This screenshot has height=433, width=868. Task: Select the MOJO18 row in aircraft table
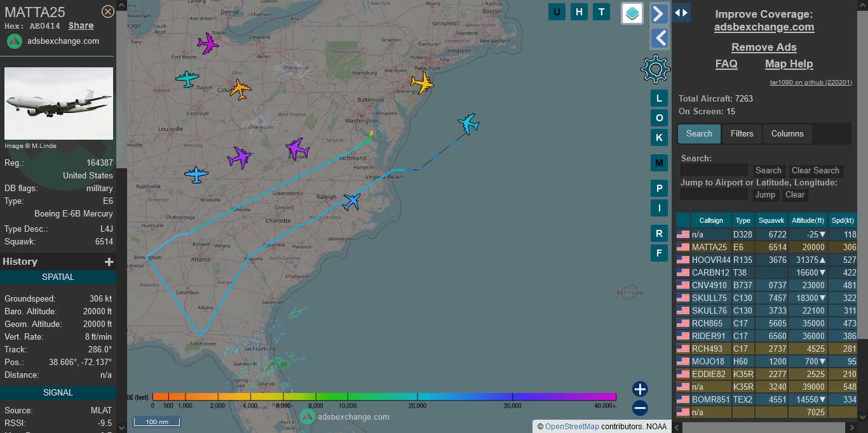click(766, 361)
